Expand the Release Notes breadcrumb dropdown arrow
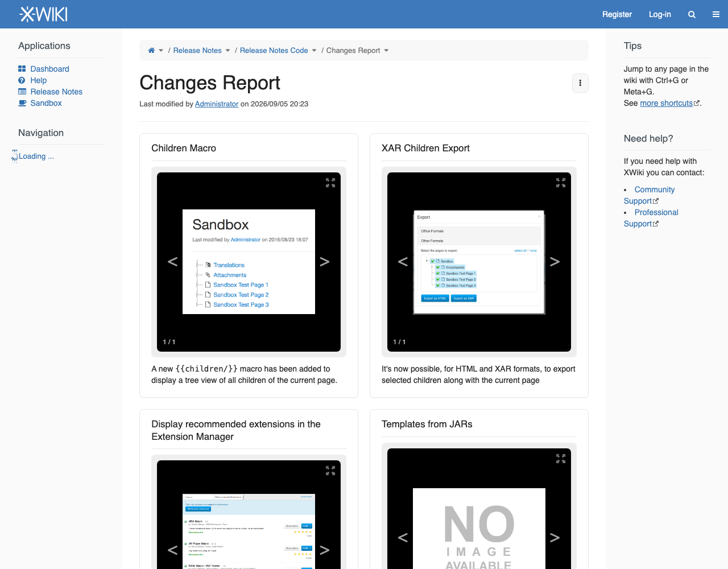 point(227,51)
